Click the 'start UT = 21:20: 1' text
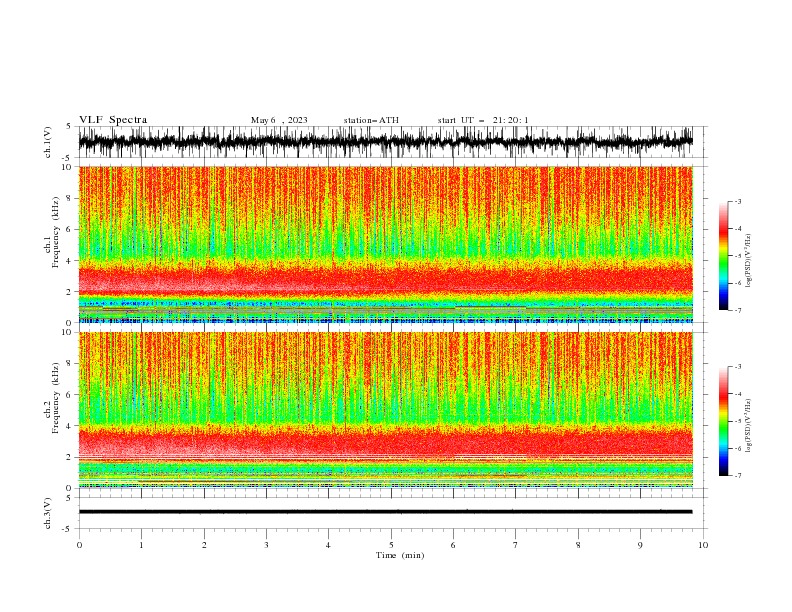This screenshot has width=792, height=612. coord(483,120)
